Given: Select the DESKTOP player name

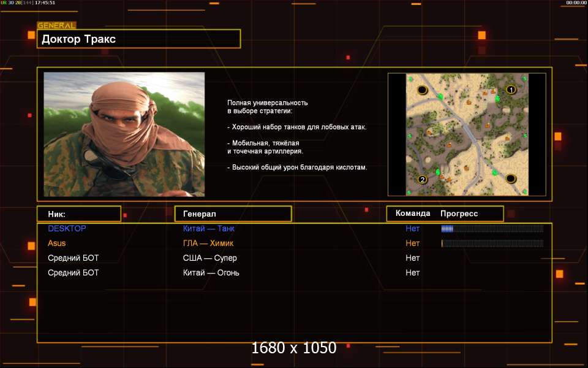Looking at the screenshot, I should (67, 228).
